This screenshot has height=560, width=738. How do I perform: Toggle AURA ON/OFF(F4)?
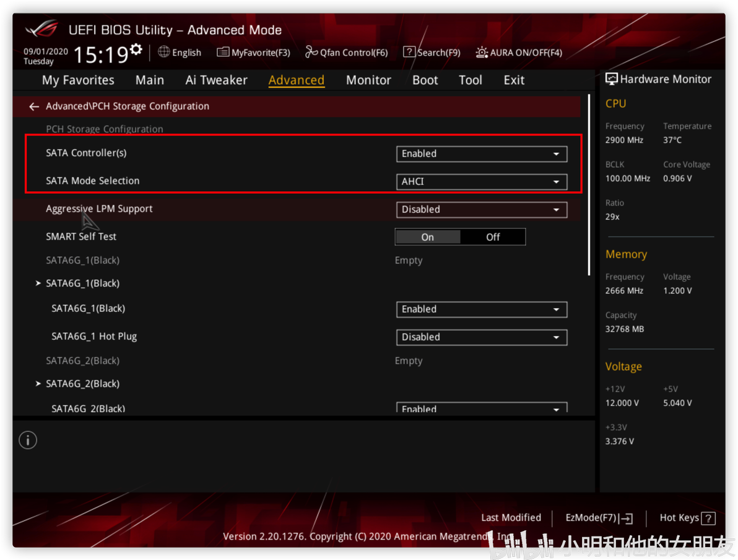[519, 52]
